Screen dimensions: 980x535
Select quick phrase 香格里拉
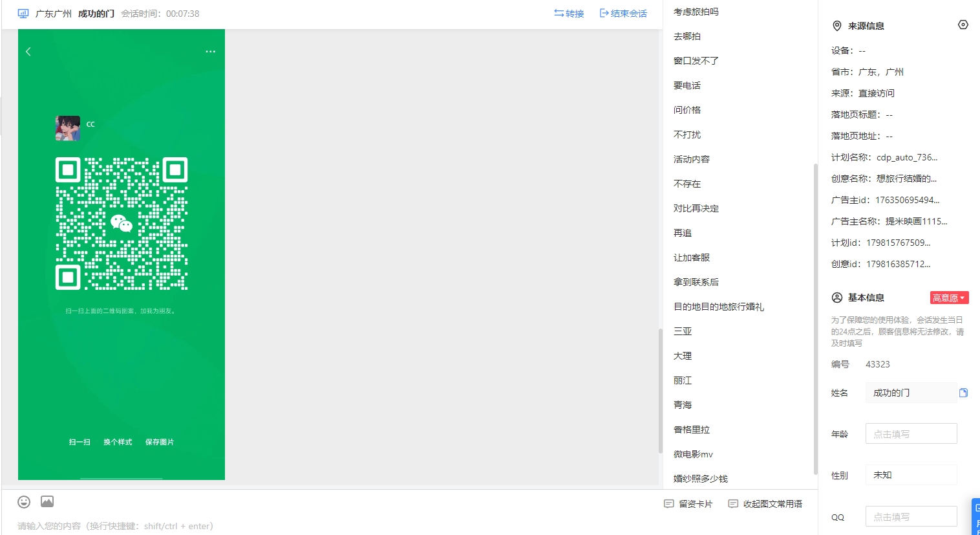point(691,430)
